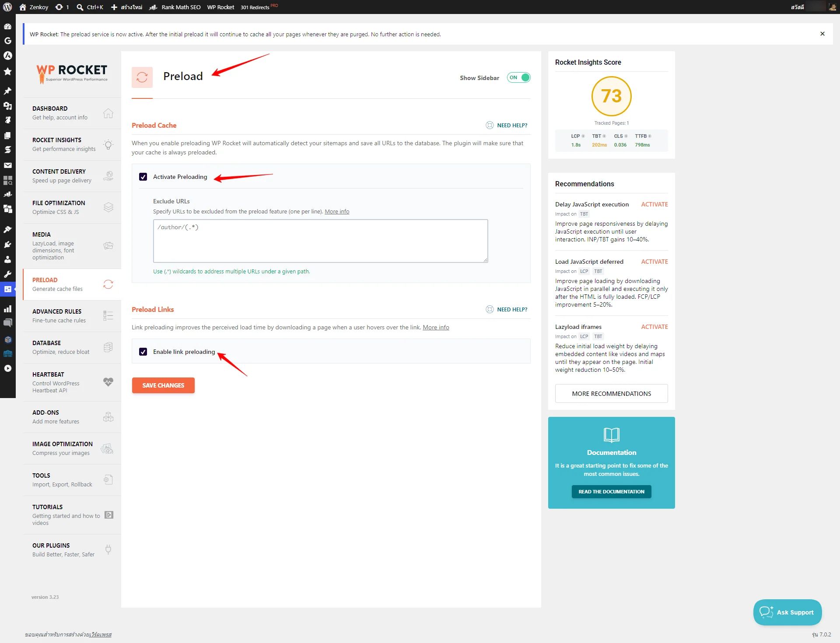Open Our Plugins tab

click(72, 550)
